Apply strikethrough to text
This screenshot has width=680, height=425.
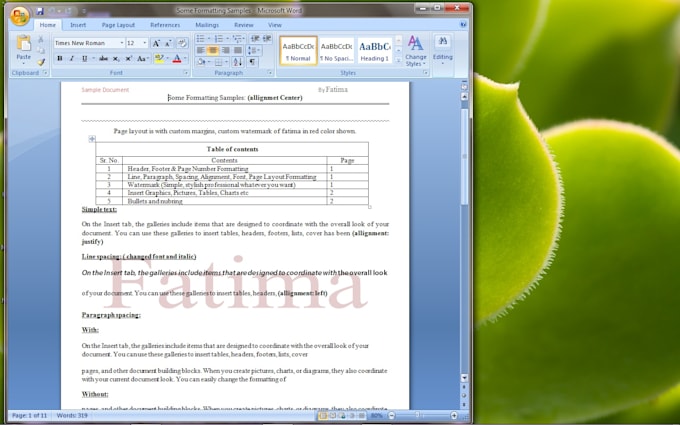tap(103, 59)
